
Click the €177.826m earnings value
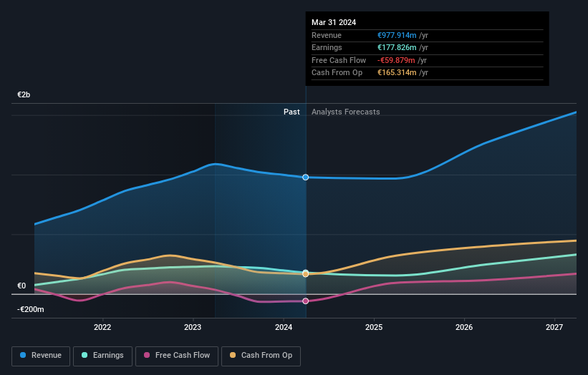397,47
